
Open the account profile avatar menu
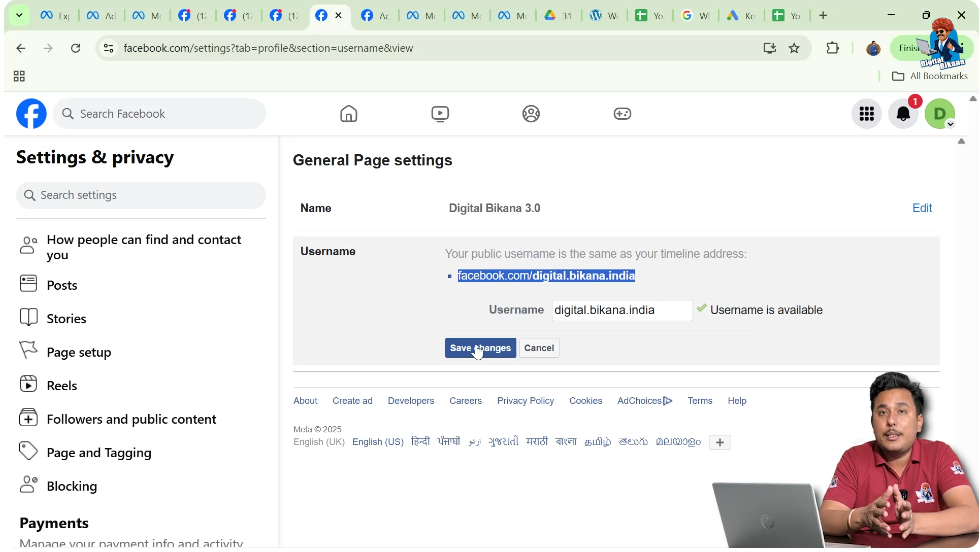[940, 114]
